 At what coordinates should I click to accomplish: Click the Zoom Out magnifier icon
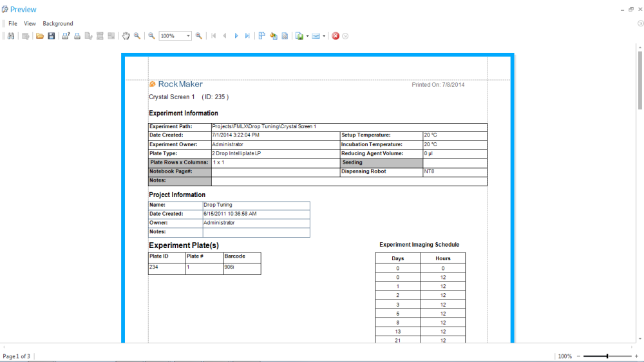tap(151, 36)
